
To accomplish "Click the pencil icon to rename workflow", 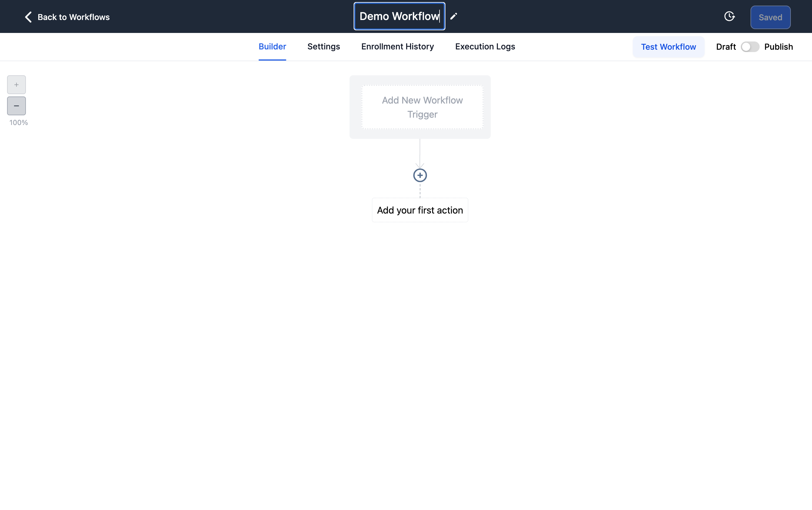I will [454, 16].
